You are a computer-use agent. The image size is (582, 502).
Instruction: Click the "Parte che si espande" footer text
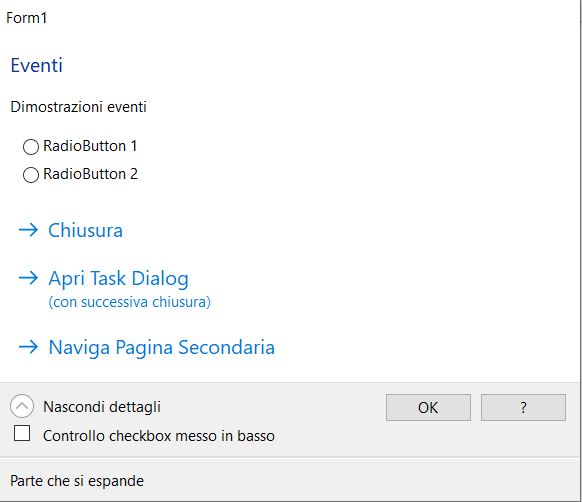[77, 481]
